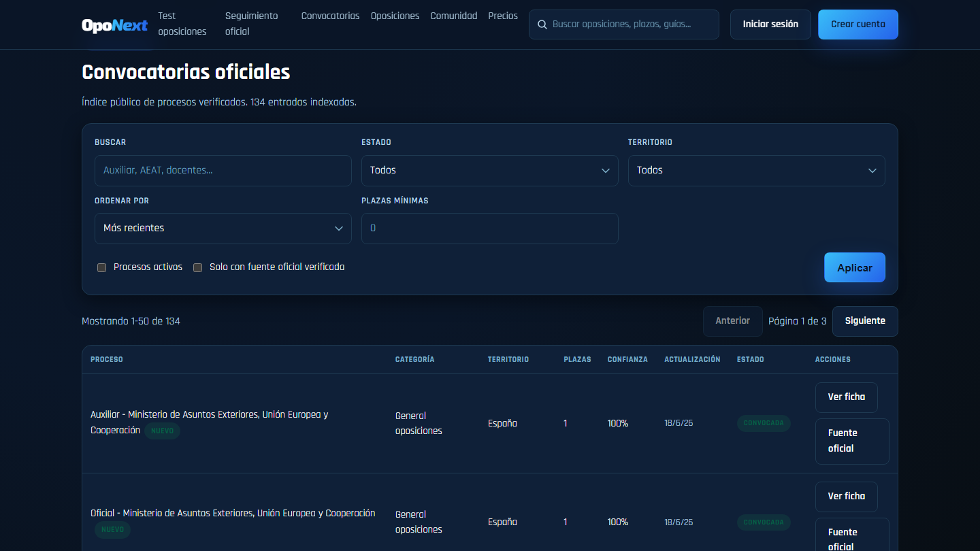
Task: Open Oposiciones navigation link
Action: 395,16
